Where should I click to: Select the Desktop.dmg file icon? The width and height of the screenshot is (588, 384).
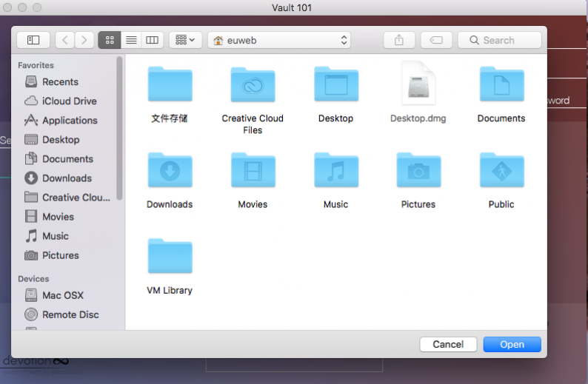click(x=418, y=83)
